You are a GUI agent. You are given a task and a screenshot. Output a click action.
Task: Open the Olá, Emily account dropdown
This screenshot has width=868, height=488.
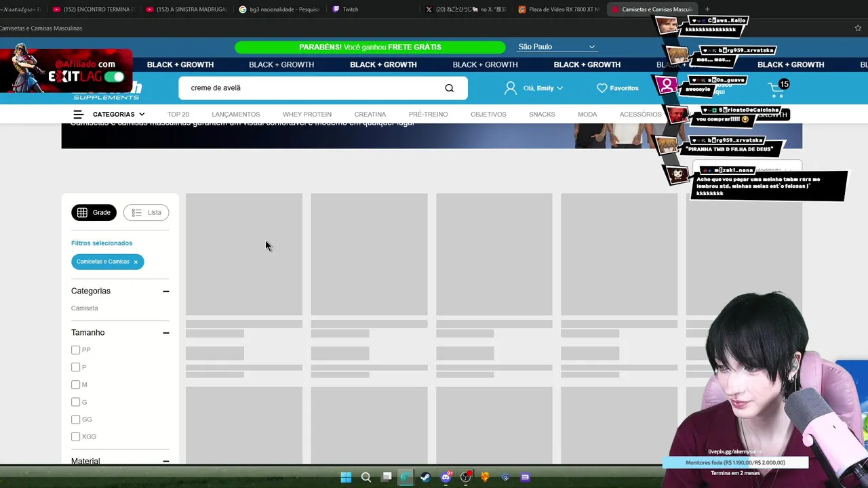click(543, 88)
